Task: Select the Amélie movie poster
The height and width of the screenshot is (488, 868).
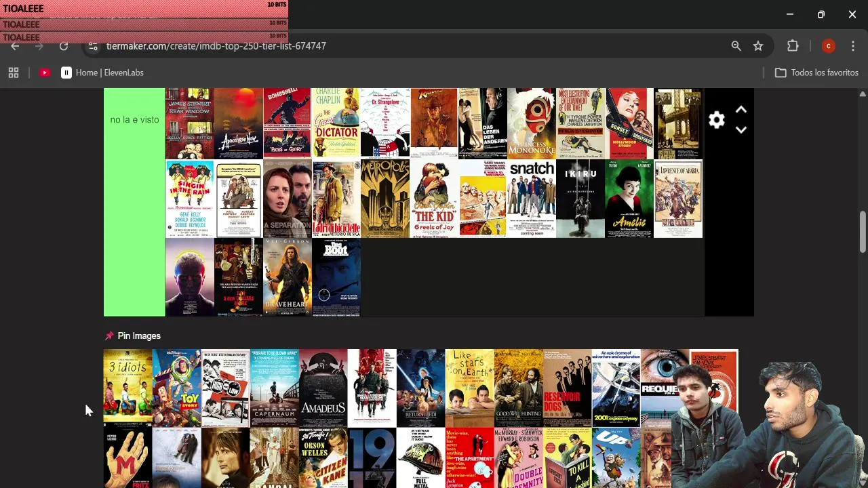Action: pyautogui.click(x=629, y=199)
